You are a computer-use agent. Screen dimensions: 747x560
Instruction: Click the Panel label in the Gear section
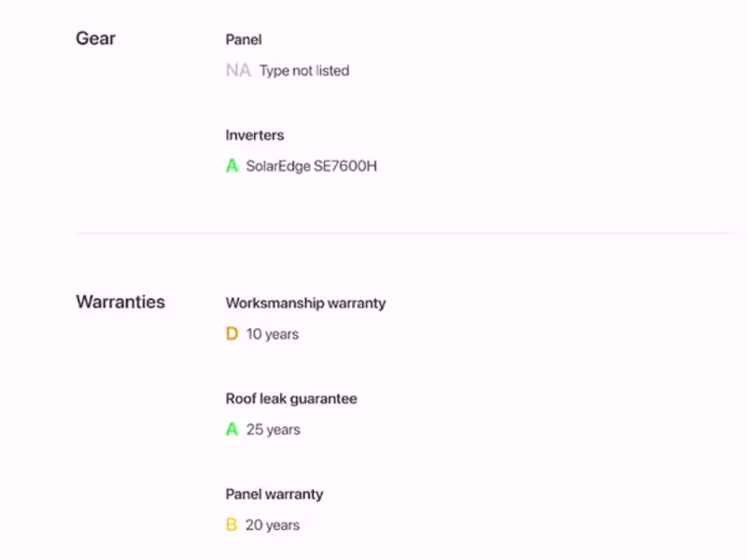(244, 39)
